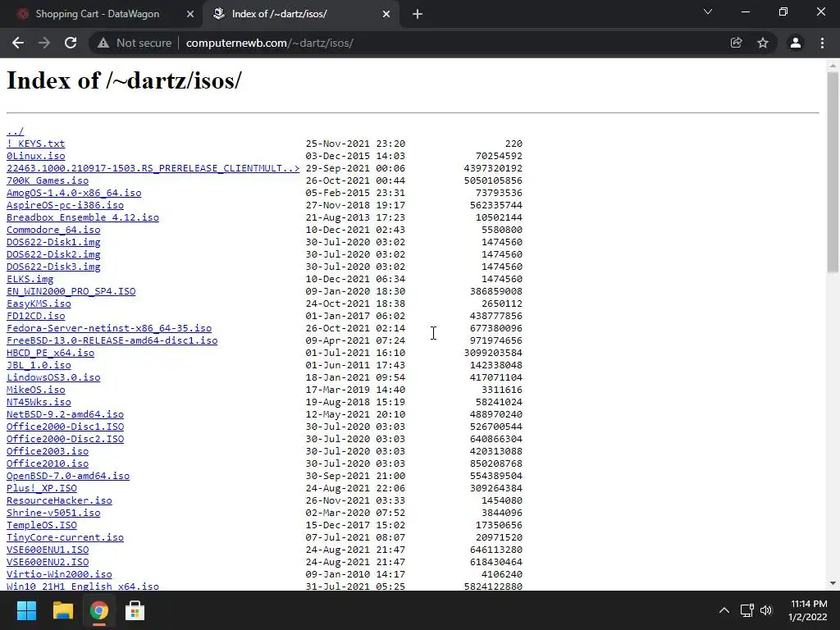Download ResourceHacker.iso
The width and height of the screenshot is (840, 630).
(59, 501)
